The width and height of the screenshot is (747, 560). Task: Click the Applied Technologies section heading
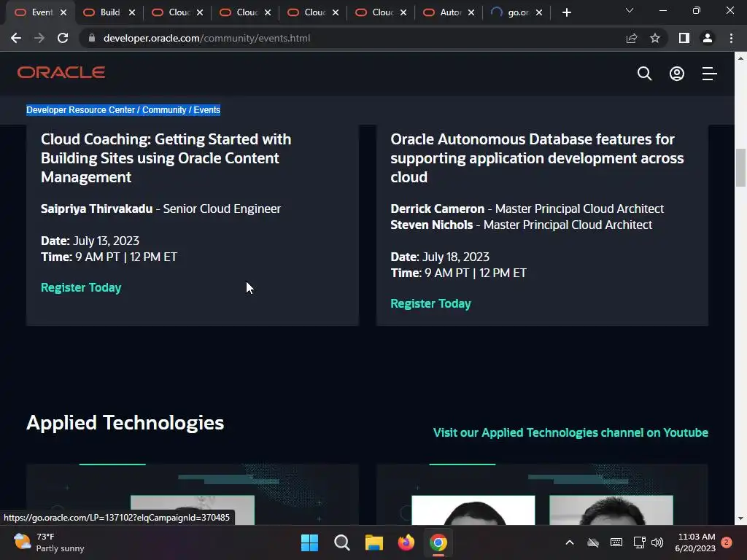point(125,423)
